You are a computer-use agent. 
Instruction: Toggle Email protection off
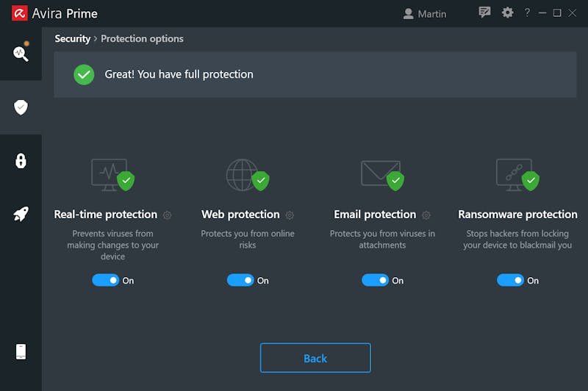point(375,280)
